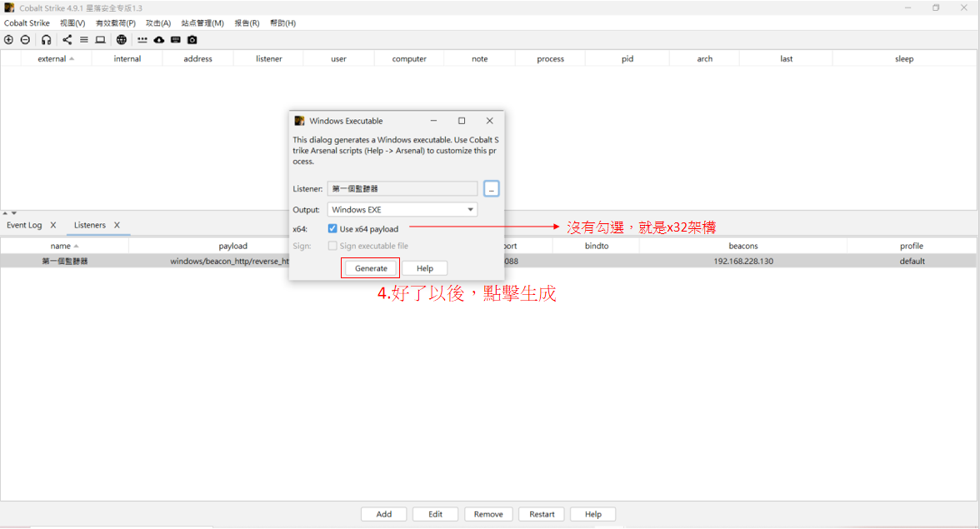Click the Edit listener button
This screenshot has height=529, width=980.
435,514
